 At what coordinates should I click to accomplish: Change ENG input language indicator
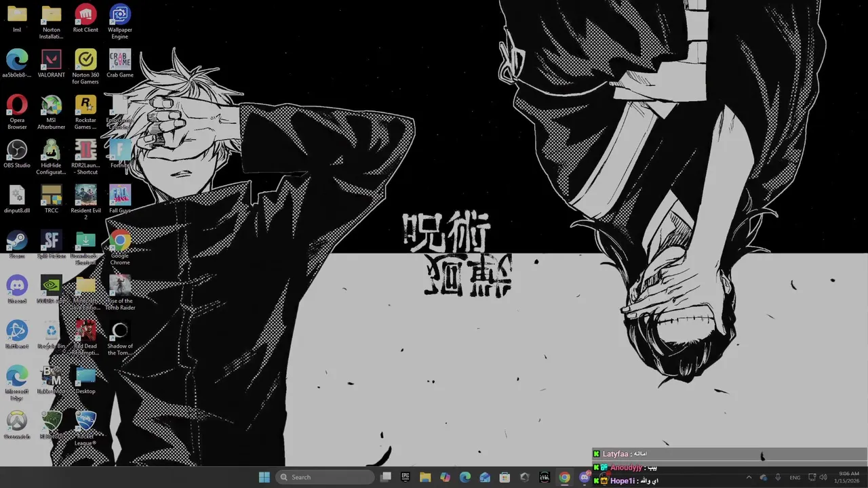(x=795, y=477)
